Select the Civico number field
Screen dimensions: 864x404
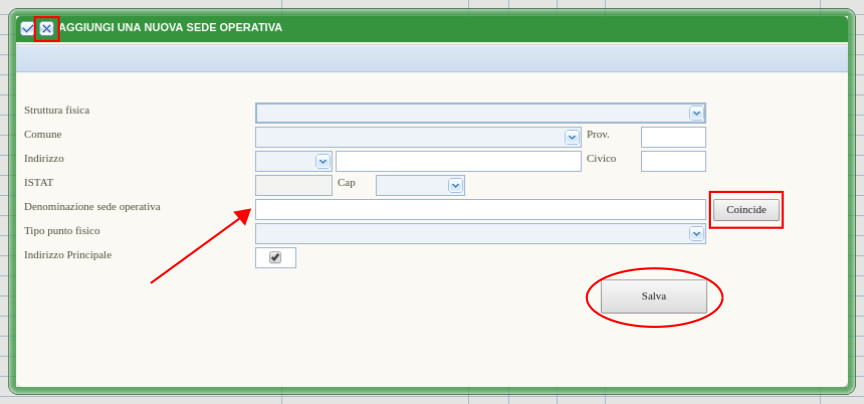pos(673,161)
